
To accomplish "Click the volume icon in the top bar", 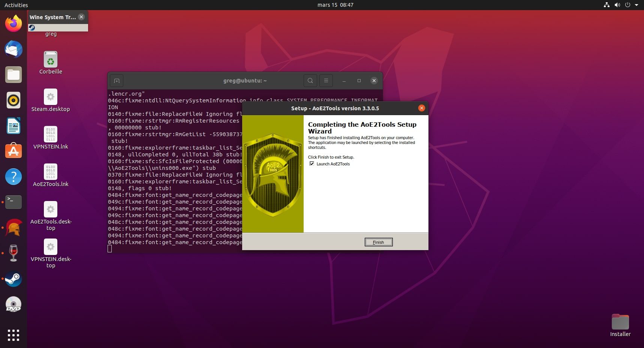I will click(x=617, y=5).
